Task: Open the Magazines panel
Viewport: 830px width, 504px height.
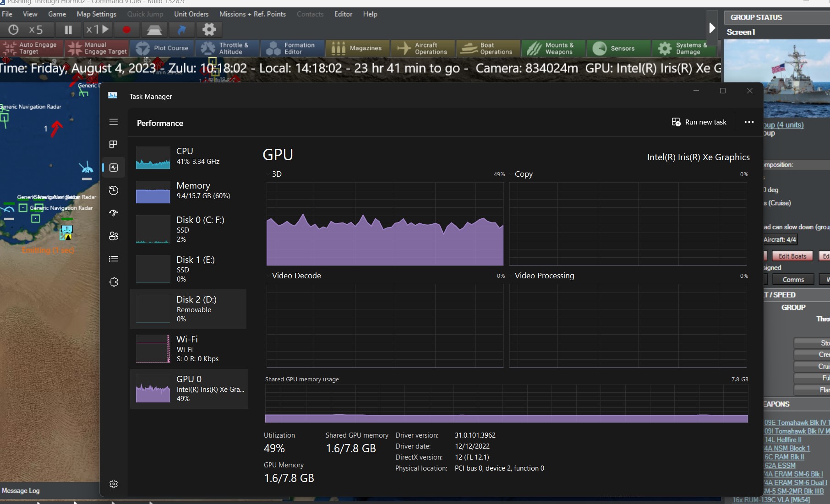Action: [x=357, y=48]
